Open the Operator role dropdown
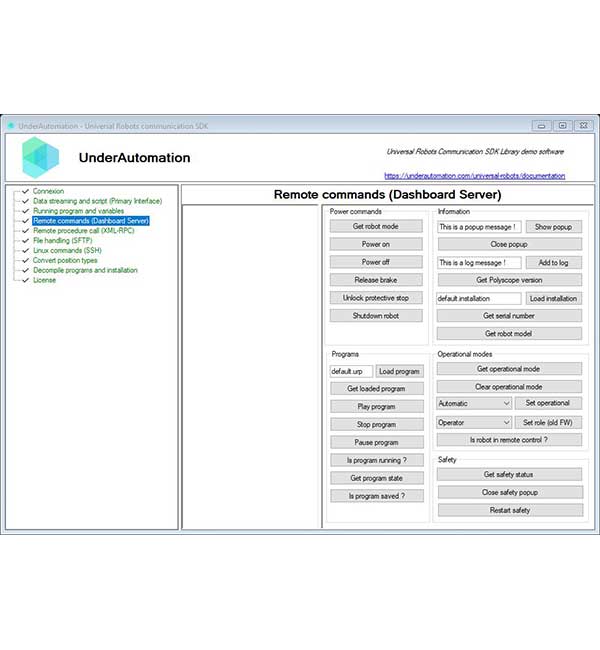600x650 pixels. coord(474,422)
